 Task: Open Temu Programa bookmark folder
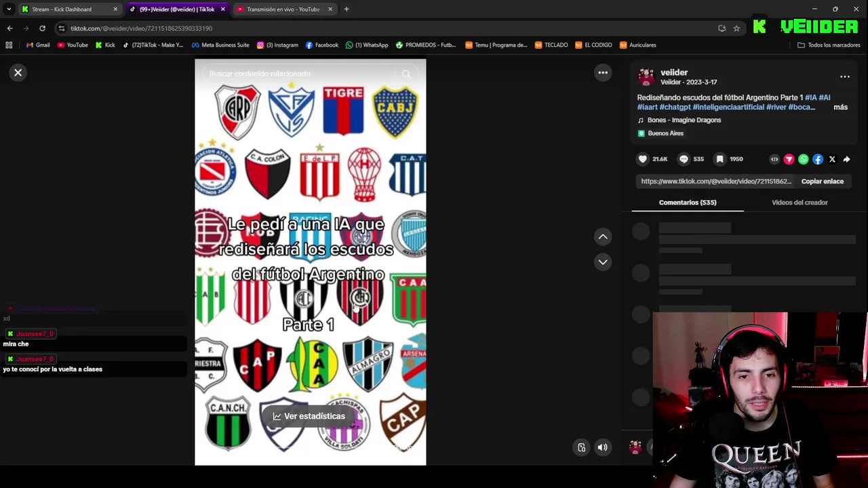tap(496, 45)
